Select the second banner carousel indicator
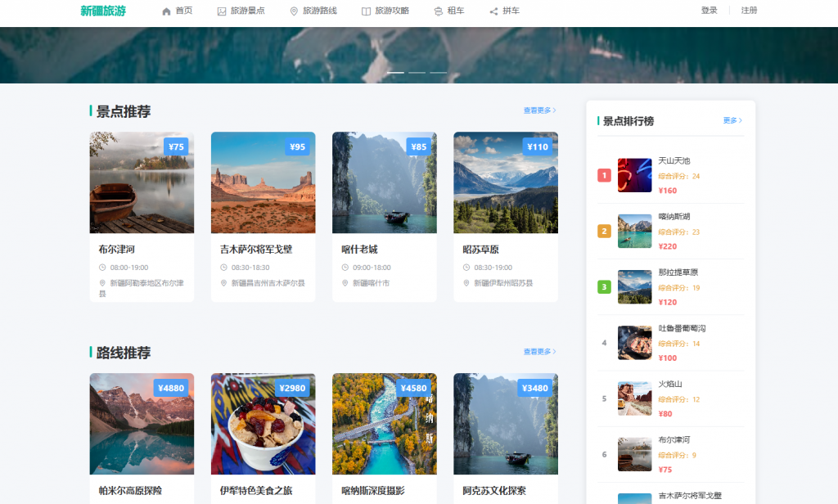Image resolution: width=838 pixels, height=504 pixels. 417,72
